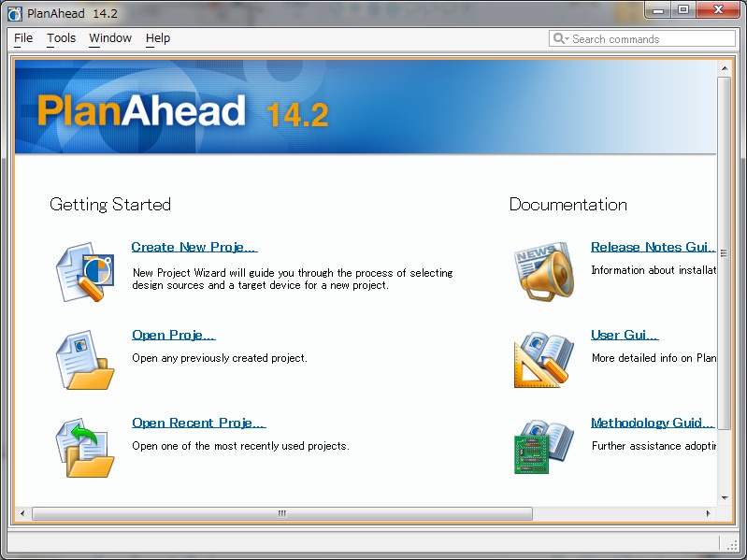Click the vertical scrollbar up arrow
The height and width of the screenshot is (560, 747).
point(725,68)
